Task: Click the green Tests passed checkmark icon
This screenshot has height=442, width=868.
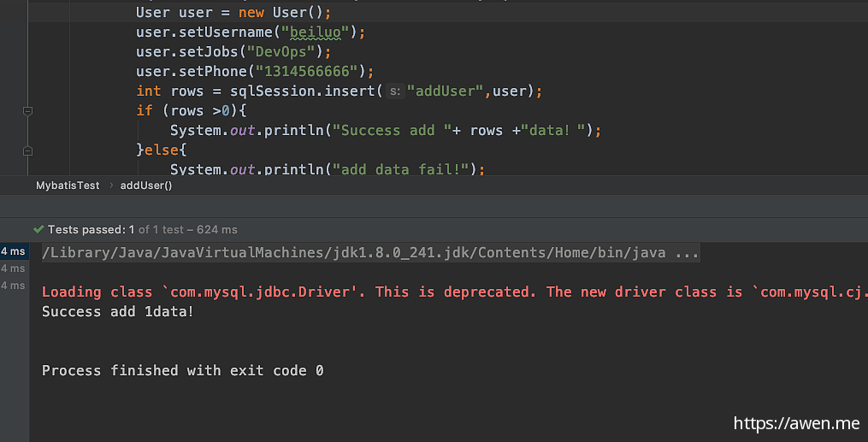Action: [38, 229]
